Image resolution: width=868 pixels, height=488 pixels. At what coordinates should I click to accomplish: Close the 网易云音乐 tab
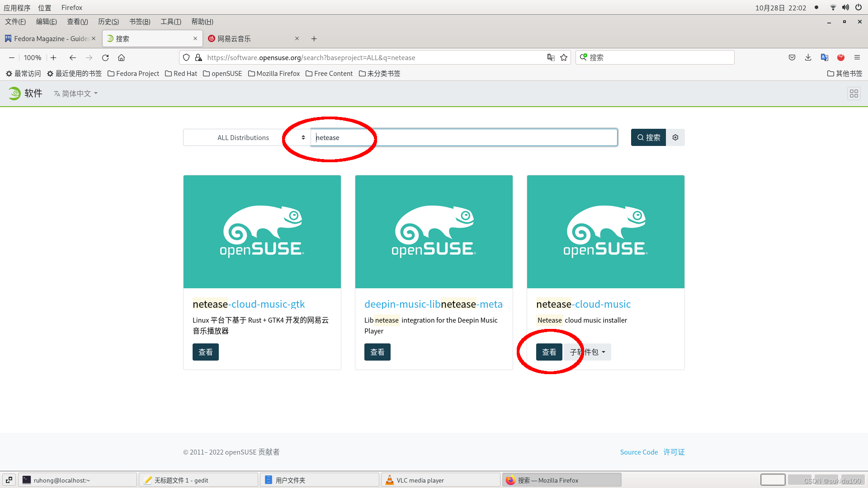click(297, 38)
